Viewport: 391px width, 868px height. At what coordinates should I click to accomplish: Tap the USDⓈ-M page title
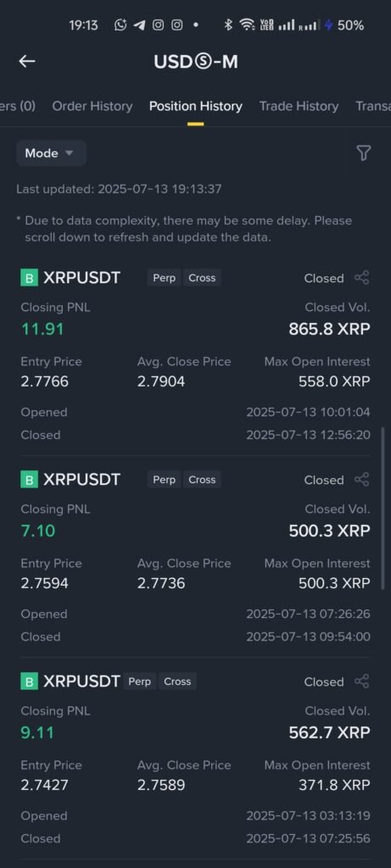point(195,61)
